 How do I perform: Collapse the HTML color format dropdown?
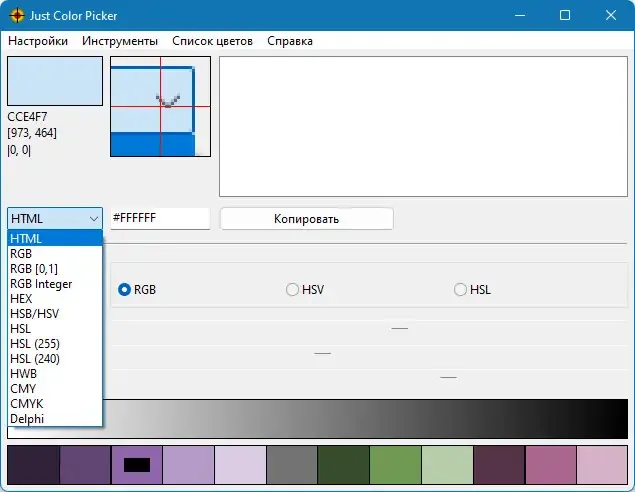[x=55, y=219]
